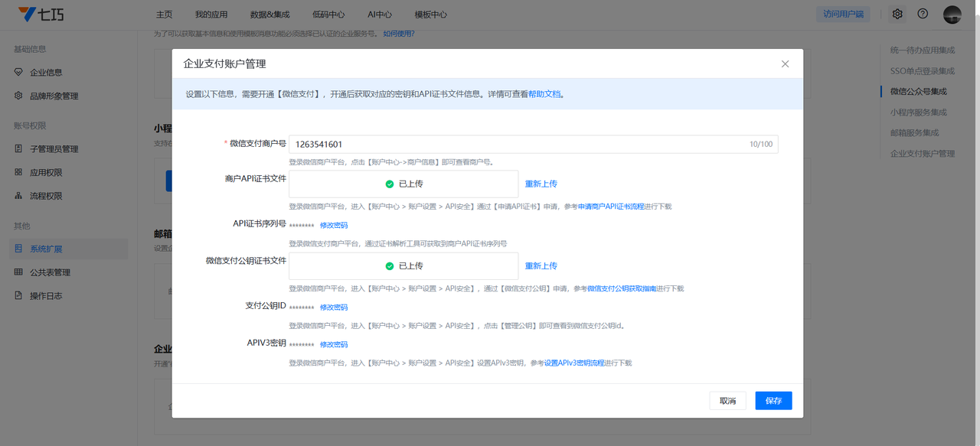This screenshot has width=980, height=446.
Task: Open 公共表管理 sidebar entry
Action: coord(50,272)
